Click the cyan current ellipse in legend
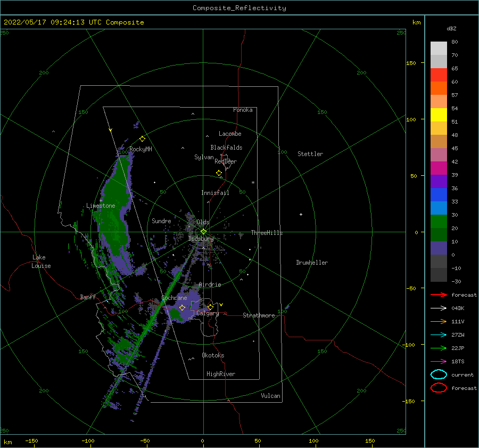Viewport: 479px width, 448px height. point(439,374)
